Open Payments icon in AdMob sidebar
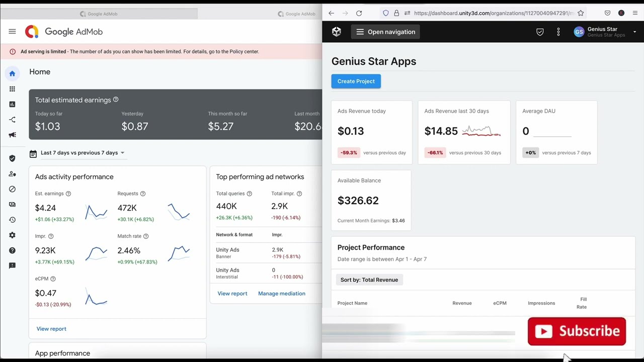 [x=12, y=205]
